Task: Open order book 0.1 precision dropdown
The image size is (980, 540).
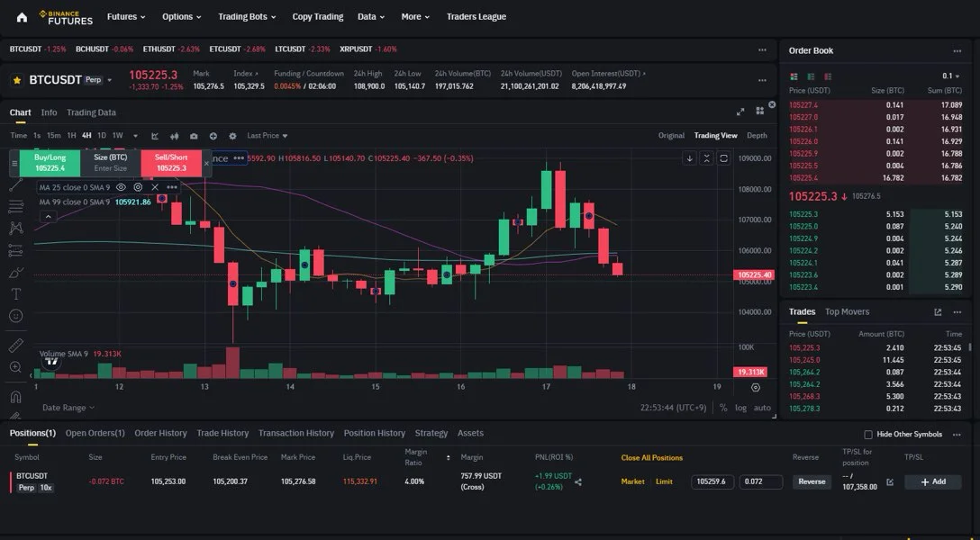Action: click(950, 76)
